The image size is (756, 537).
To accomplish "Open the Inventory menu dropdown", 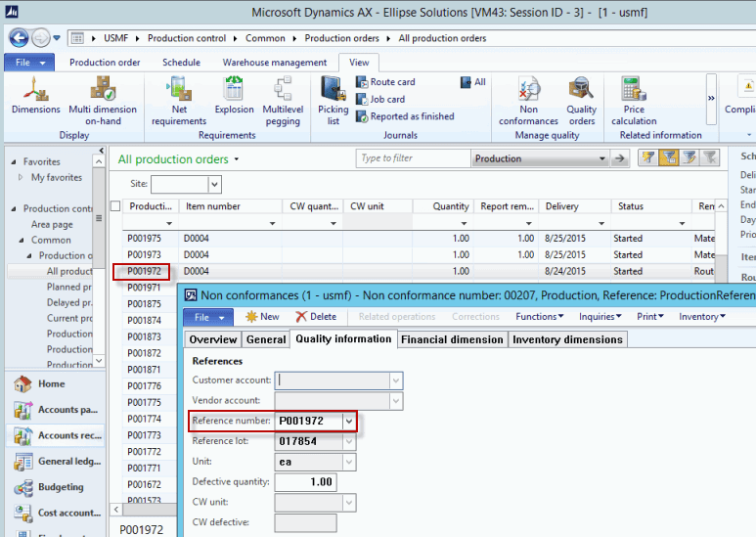I will coord(702,317).
